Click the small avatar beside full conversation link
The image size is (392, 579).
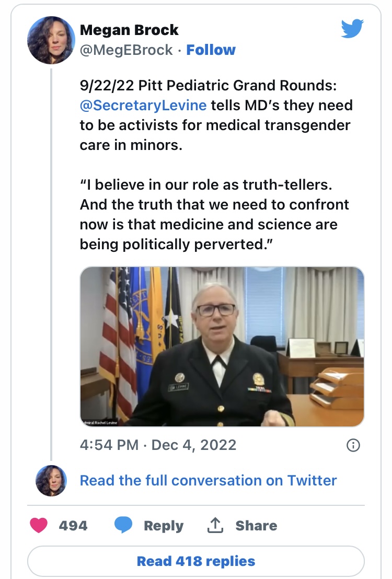(x=51, y=480)
